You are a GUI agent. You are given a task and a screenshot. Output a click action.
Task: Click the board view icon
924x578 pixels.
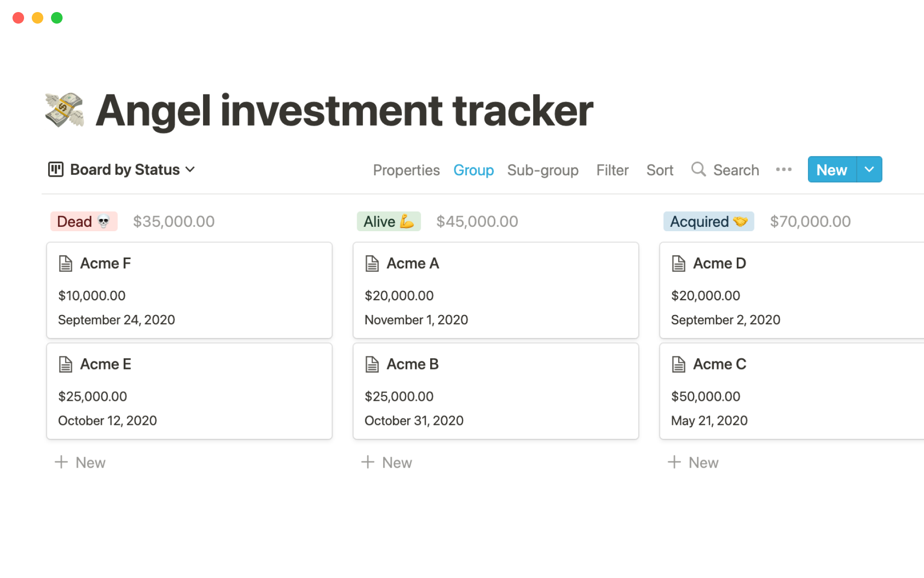[x=56, y=170]
